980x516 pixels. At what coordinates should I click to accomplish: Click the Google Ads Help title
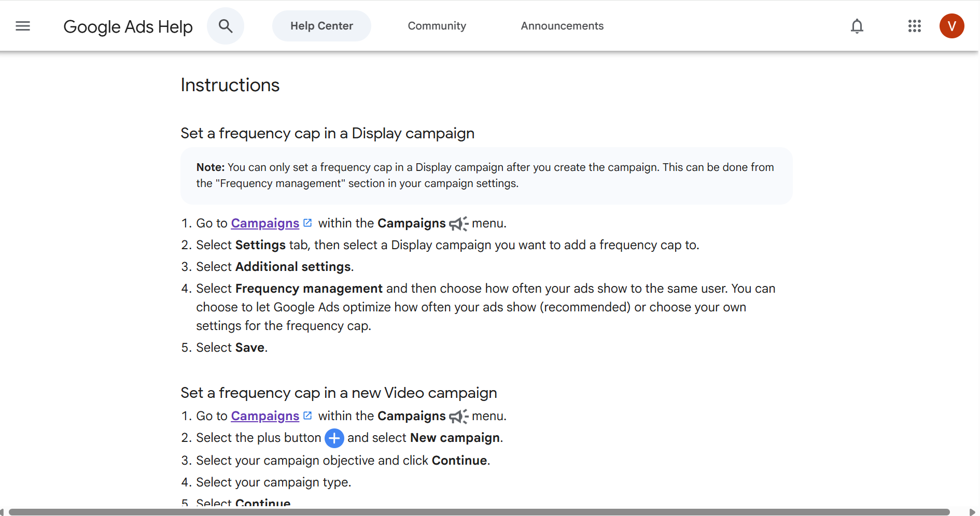[128, 26]
